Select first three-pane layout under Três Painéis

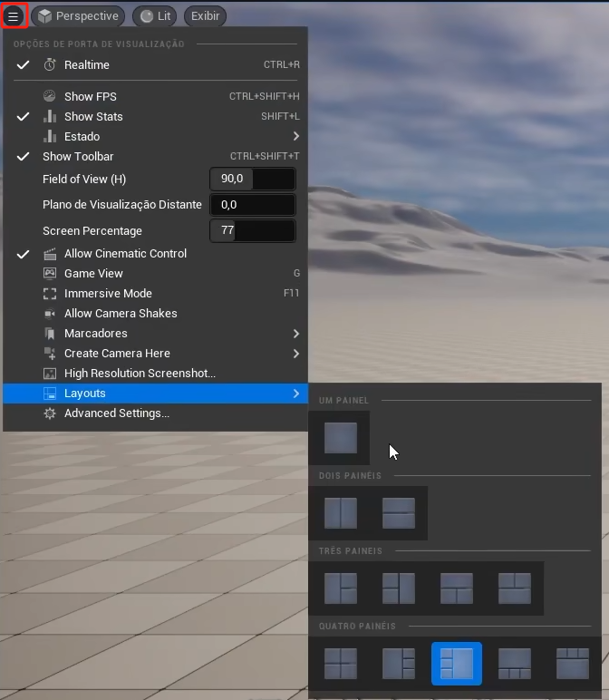click(x=341, y=588)
